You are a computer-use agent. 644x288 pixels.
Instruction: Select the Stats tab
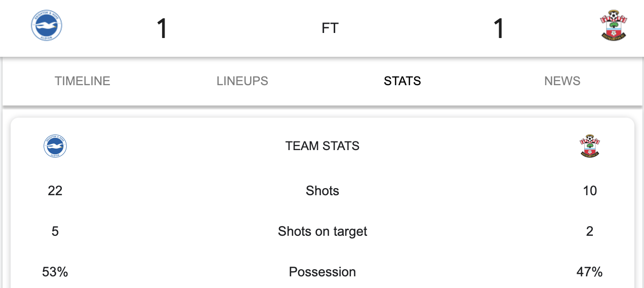(402, 81)
